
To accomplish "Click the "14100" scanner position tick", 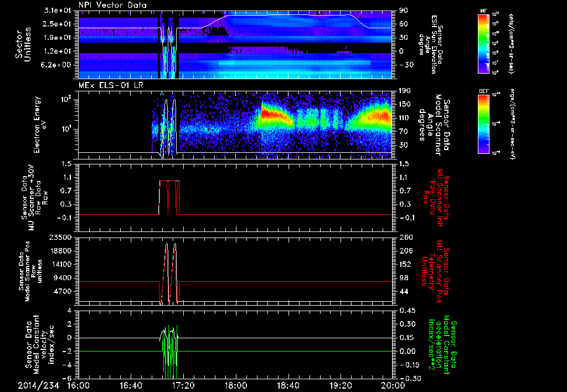I will [x=60, y=264].
